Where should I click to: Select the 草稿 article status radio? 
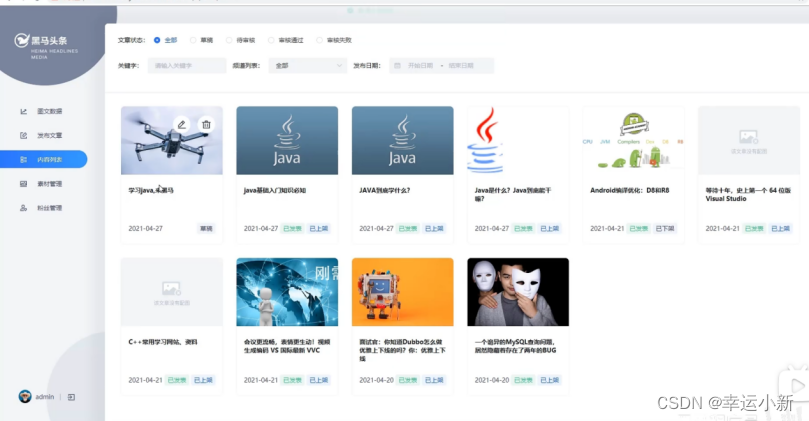[x=193, y=40]
